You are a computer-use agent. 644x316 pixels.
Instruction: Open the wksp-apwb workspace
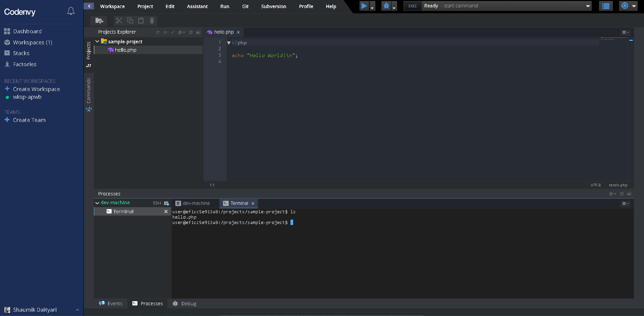tap(27, 97)
